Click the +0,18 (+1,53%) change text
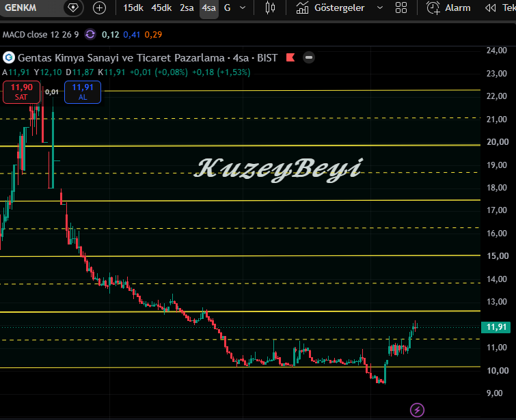Image resolution: width=516 pixels, height=420 pixels. pyautogui.click(x=221, y=72)
